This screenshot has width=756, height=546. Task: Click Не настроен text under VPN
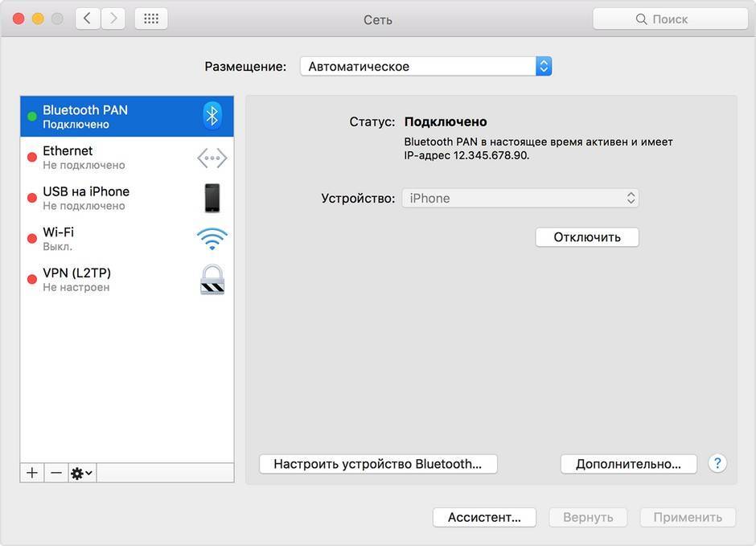pos(76,288)
